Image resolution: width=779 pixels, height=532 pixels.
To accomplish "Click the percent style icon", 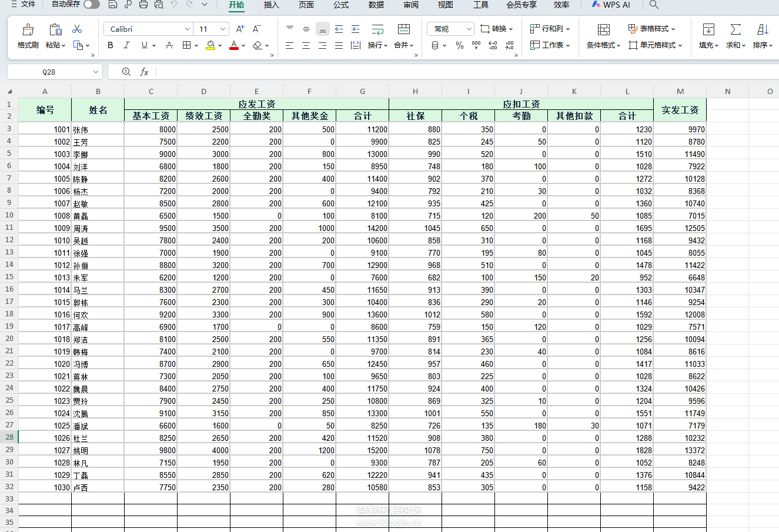I will click(460, 45).
